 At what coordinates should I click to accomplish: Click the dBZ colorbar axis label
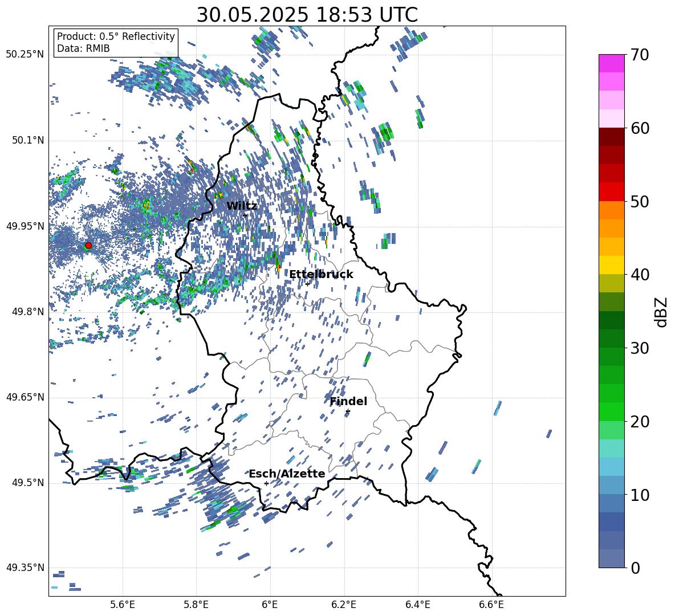pos(662,312)
